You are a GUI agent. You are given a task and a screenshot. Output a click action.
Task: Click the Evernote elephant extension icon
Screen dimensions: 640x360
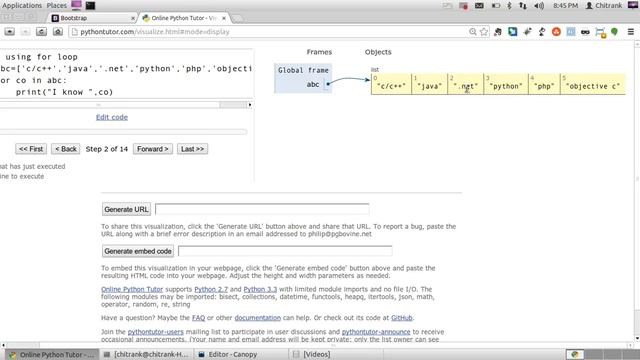point(498,31)
